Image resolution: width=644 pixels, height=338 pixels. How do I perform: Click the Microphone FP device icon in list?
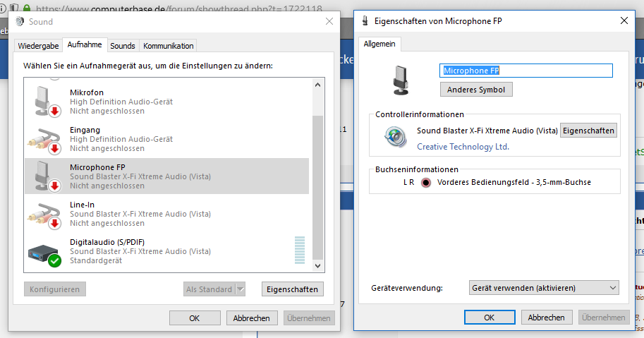click(x=47, y=176)
